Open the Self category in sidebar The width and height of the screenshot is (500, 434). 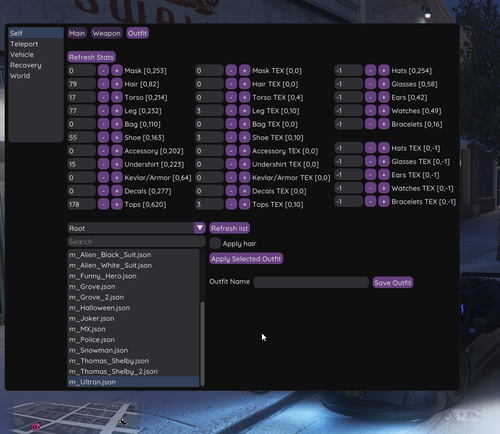click(36, 33)
